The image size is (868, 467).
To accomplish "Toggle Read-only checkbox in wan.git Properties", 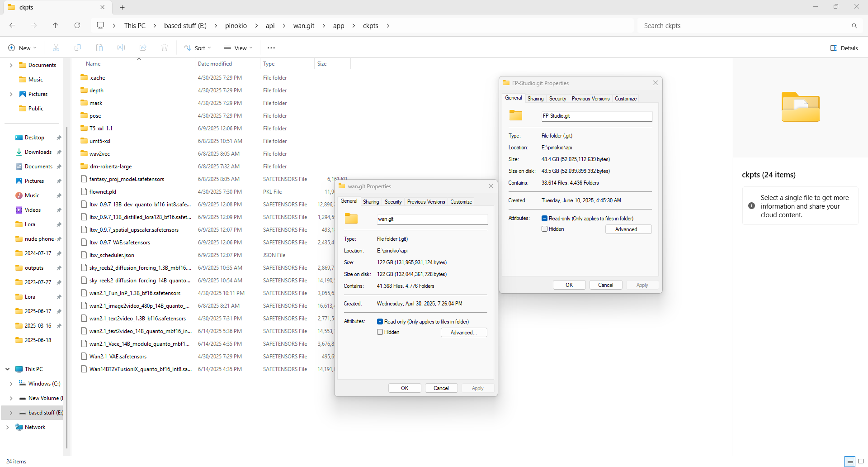I will [x=380, y=322].
